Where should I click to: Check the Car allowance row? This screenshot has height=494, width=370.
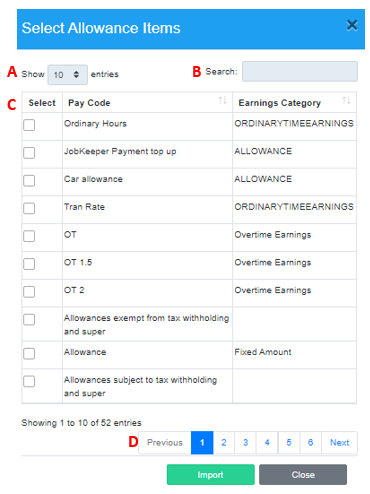29,181
